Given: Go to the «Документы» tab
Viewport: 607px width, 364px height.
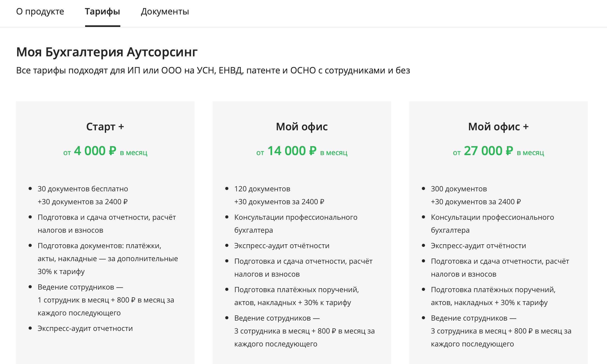Looking at the screenshot, I should point(165,12).
